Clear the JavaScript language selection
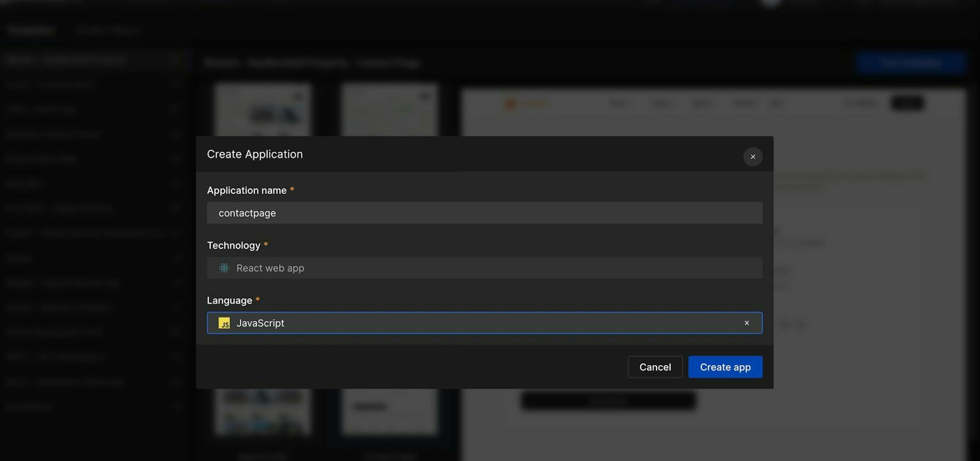 pyautogui.click(x=746, y=323)
